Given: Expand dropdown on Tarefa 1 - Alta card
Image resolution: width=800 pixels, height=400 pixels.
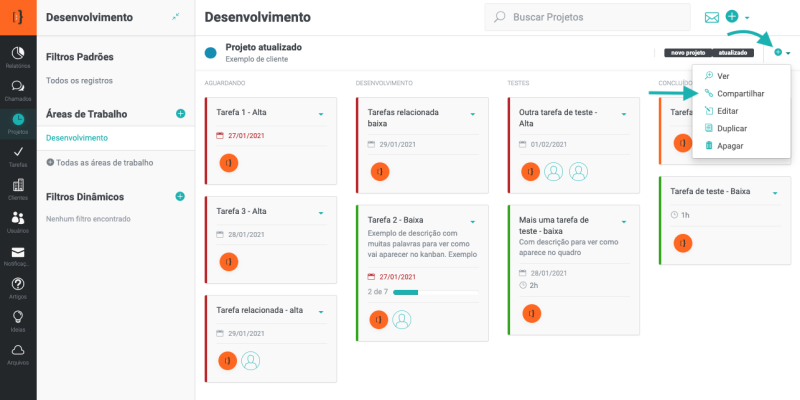Looking at the screenshot, I should coord(320,114).
